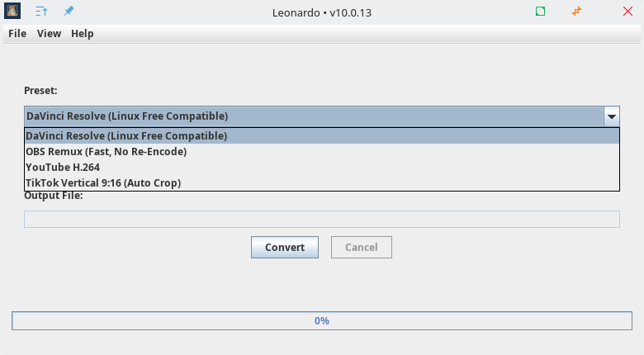Click the keep-above icon in title bar
The width and height of the screenshot is (644, 355).
pos(41,12)
